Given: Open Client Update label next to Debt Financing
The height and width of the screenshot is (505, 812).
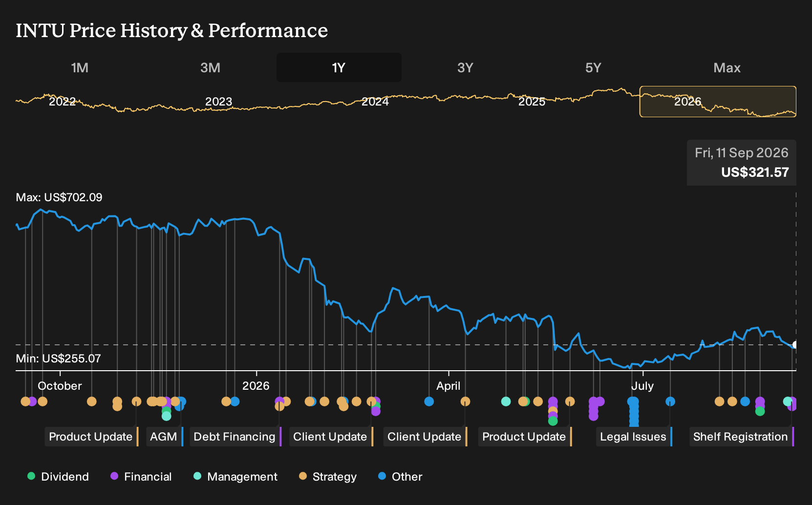Looking at the screenshot, I should coord(331,437).
